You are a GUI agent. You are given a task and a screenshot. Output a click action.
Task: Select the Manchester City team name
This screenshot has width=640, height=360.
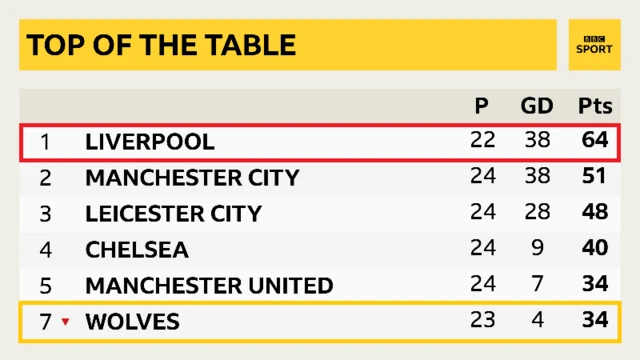[192, 178]
